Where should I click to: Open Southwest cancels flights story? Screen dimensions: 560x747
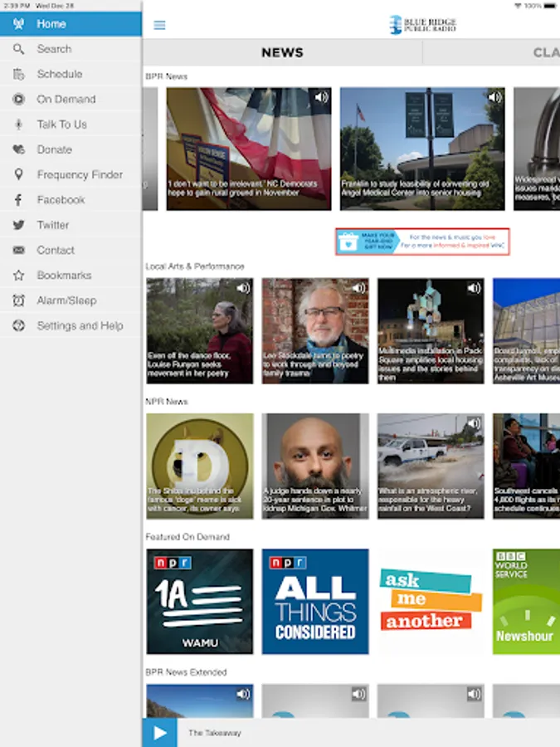526,466
